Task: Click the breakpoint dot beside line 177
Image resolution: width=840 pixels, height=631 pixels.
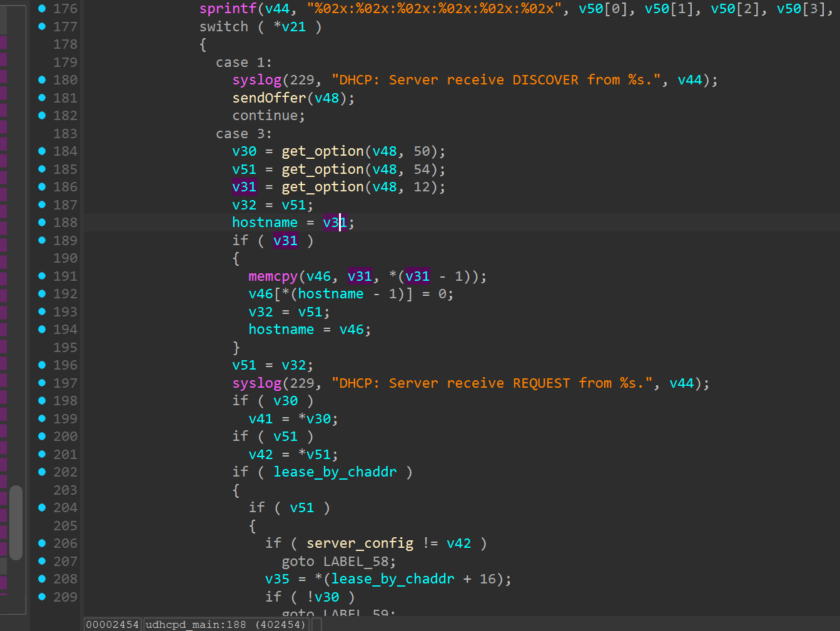Action: point(42,26)
